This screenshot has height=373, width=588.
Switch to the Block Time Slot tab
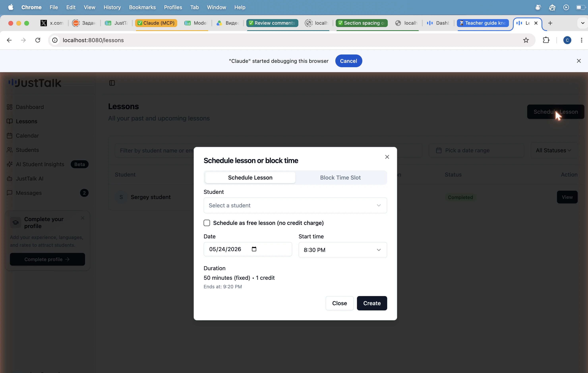click(x=340, y=178)
